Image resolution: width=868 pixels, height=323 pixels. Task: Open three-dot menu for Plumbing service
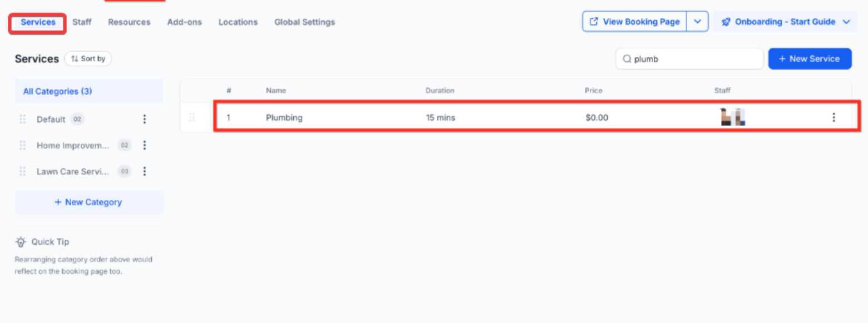pos(834,117)
